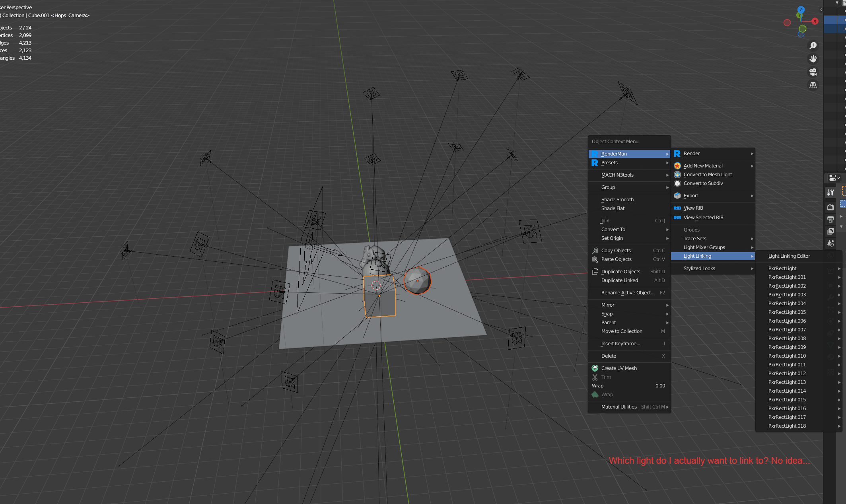Open the View Layer properties tab

830,231
